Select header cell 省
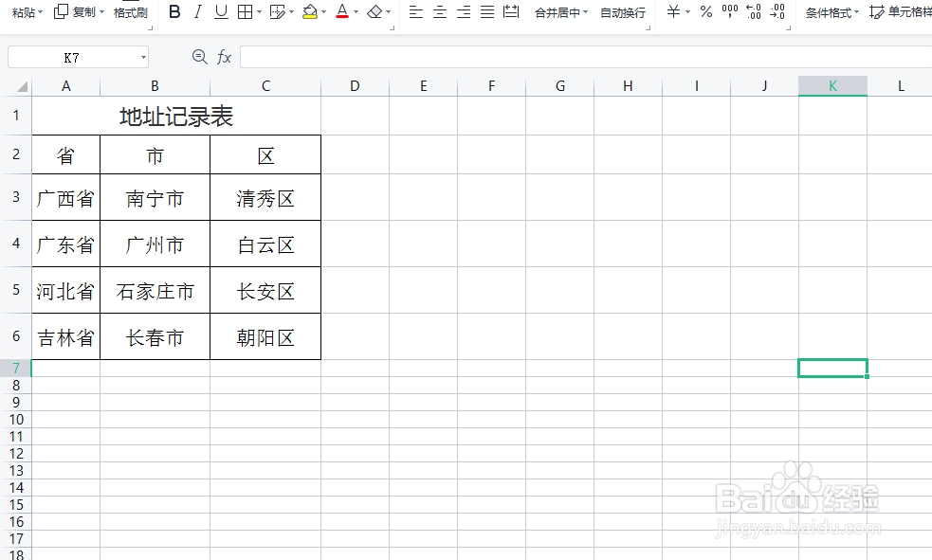932x560 pixels. coord(66,155)
